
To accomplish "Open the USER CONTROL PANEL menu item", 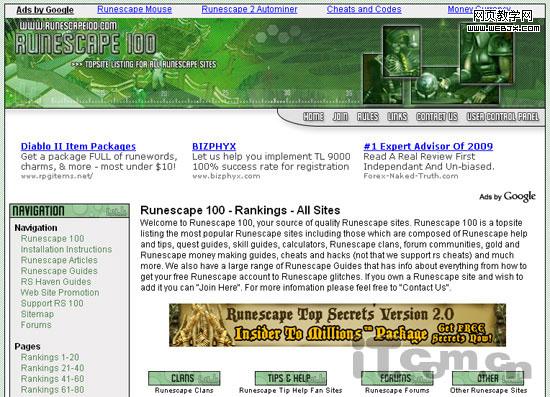I will pyautogui.click(x=503, y=116).
